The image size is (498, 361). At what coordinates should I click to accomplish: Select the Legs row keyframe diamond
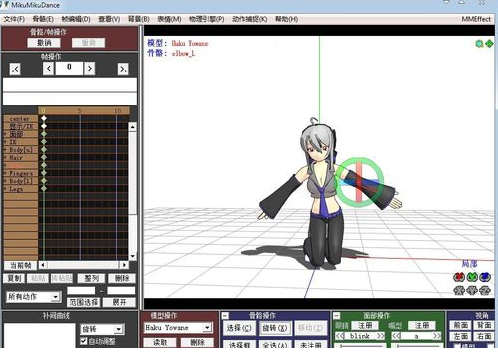pos(44,188)
